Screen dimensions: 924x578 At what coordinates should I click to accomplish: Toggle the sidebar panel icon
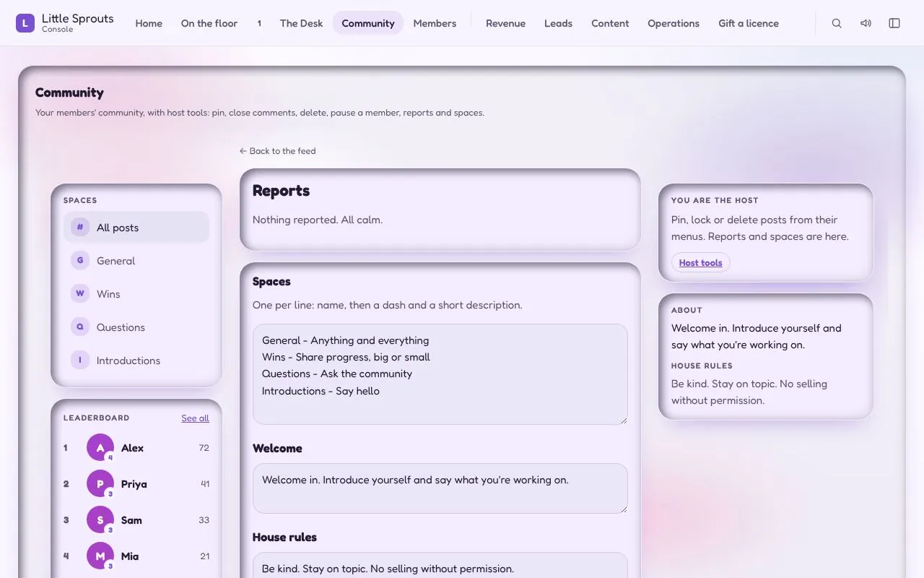[x=894, y=23]
